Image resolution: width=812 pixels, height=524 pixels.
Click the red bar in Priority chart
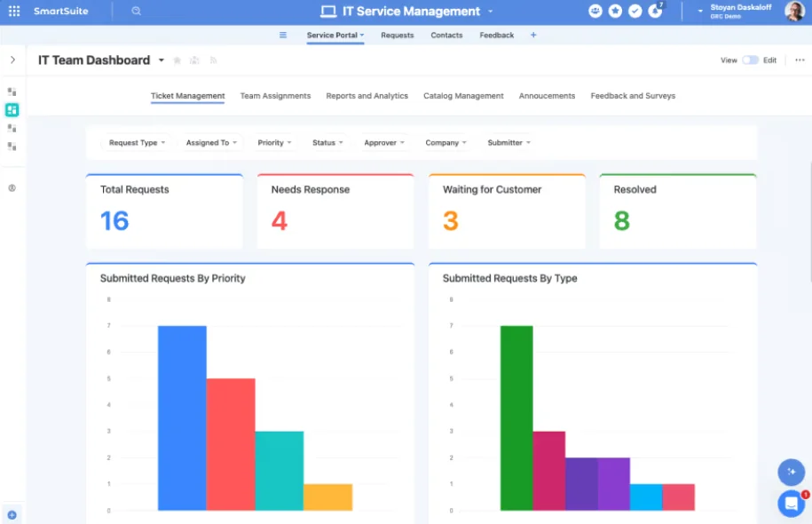(231, 445)
